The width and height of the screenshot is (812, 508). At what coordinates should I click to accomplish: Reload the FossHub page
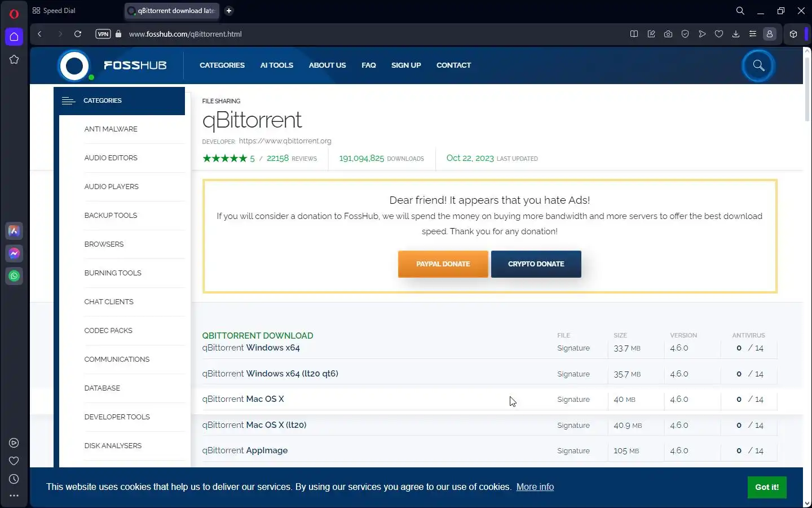point(78,34)
